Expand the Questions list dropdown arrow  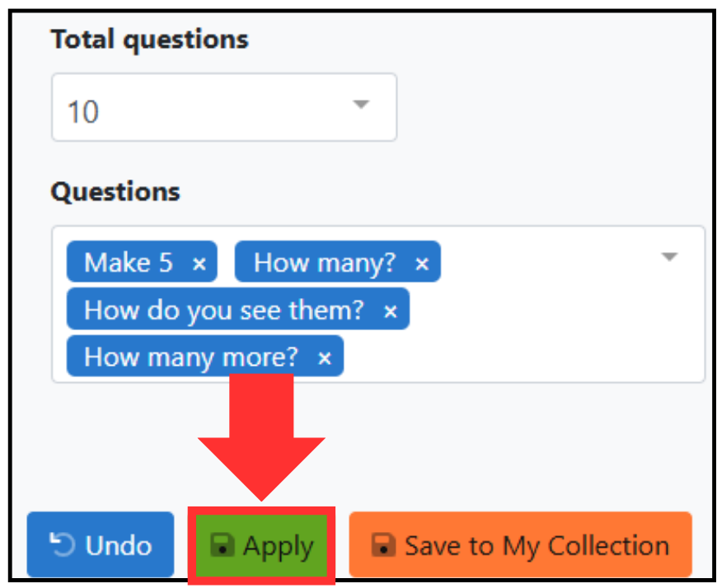coord(669,257)
